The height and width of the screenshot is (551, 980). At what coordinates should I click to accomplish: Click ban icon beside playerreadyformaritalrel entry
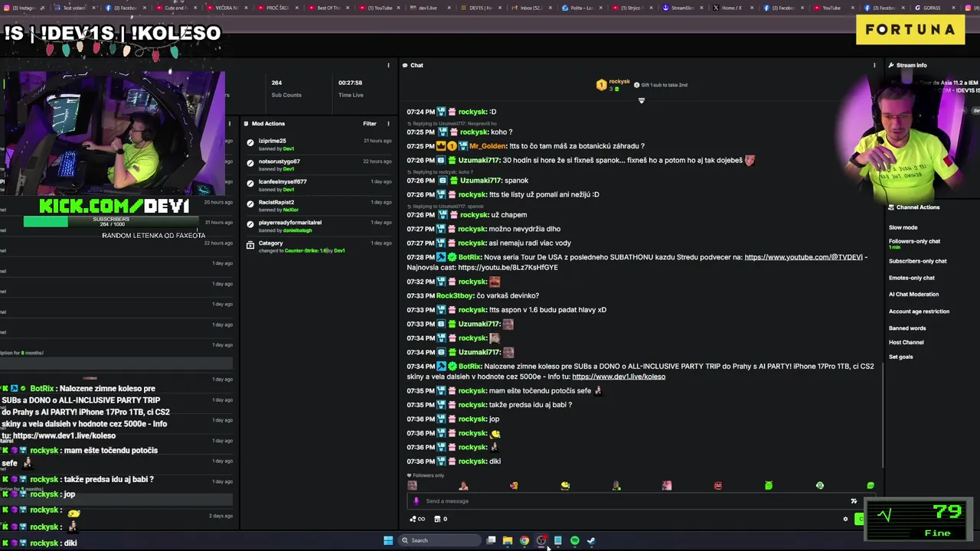point(250,224)
